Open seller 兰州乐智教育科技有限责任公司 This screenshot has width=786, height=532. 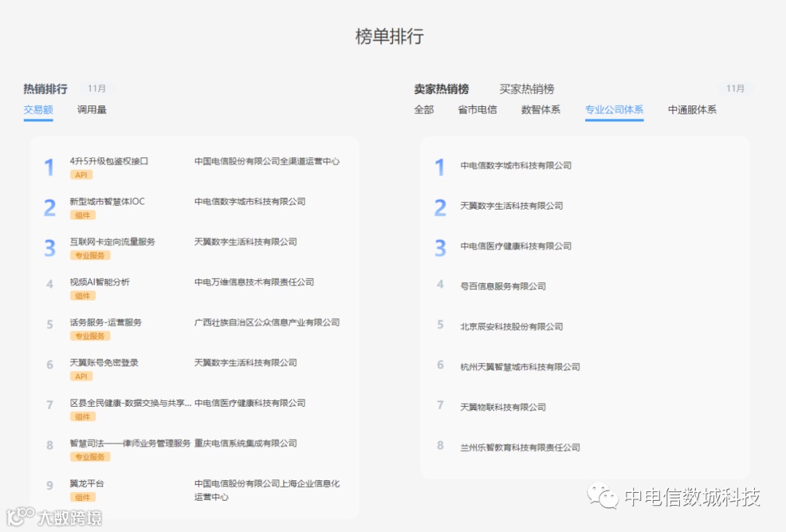(x=520, y=448)
